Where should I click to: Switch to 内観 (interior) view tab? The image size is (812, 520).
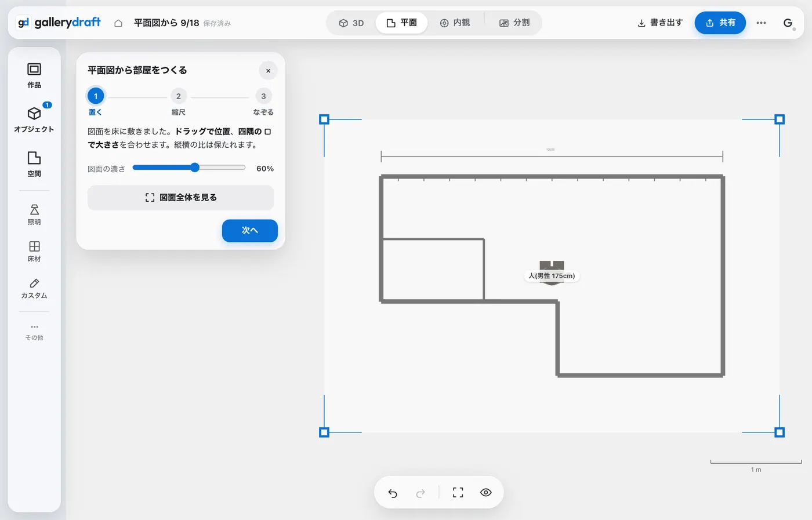point(455,23)
